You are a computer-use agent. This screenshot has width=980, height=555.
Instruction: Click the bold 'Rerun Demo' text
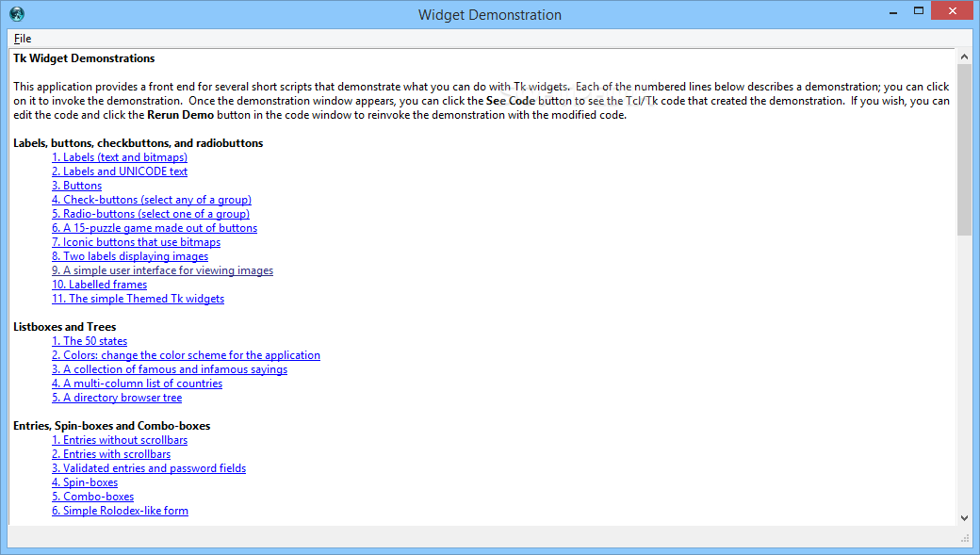coord(180,115)
